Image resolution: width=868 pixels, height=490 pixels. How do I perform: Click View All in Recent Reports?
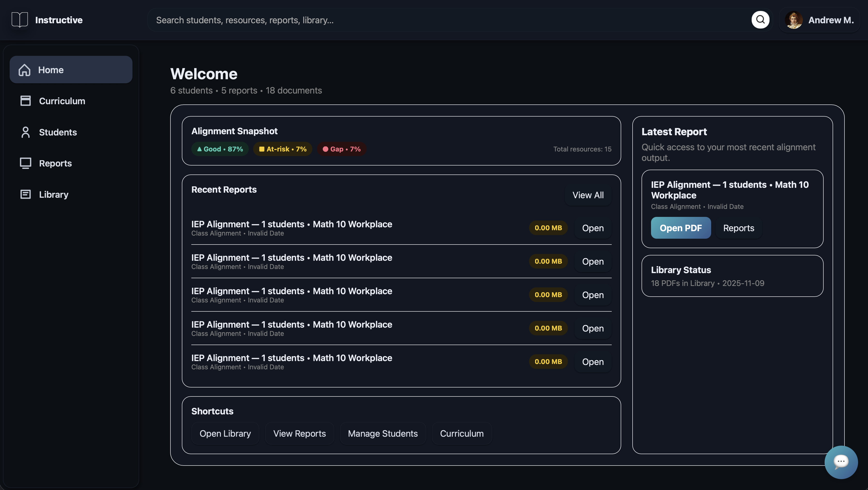click(x=588, y=195)
